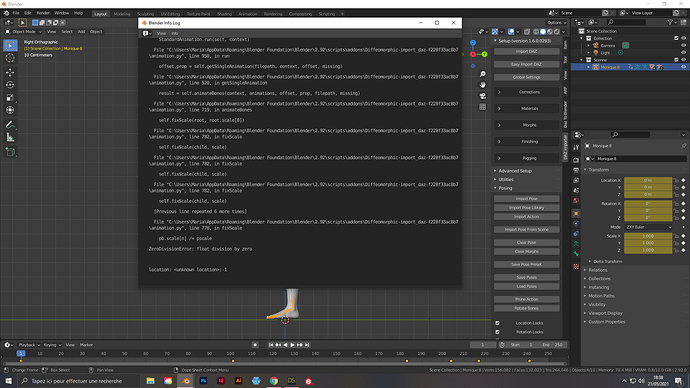Switch to solid viewport shading
Viewport: 690px width, 388px height.
click(543, 32)
